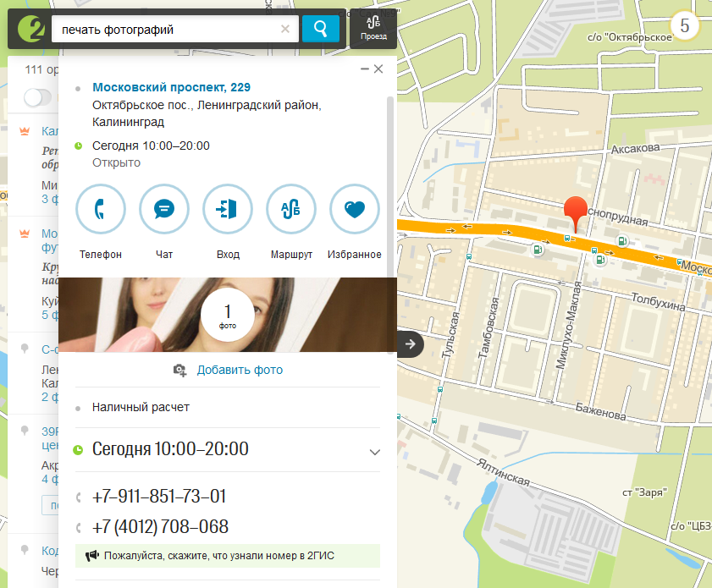
Task: Open the photo thumbnail with 1 фото
Action: pyautogui.click(x=227, y=314)
